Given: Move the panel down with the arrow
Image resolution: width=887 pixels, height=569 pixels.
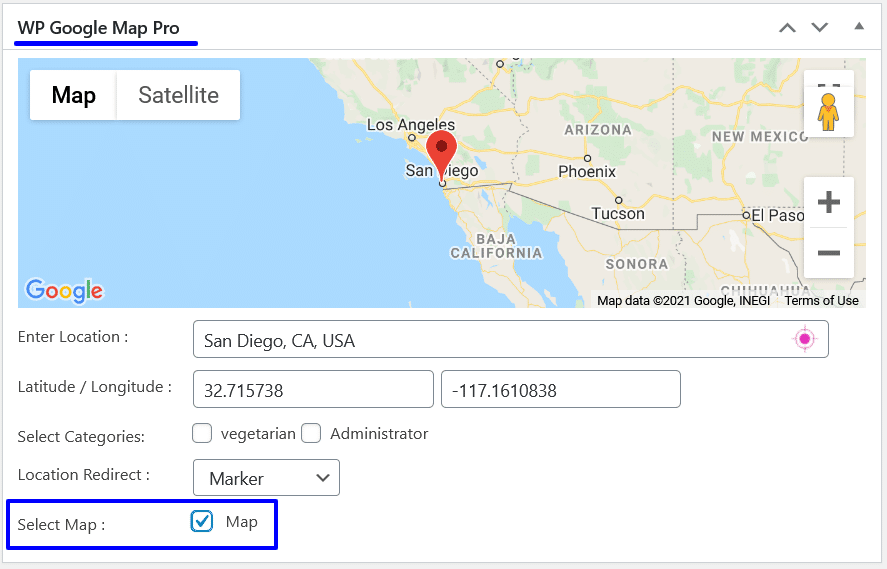Looking at the screenshot, I should (x=820, y=27).
